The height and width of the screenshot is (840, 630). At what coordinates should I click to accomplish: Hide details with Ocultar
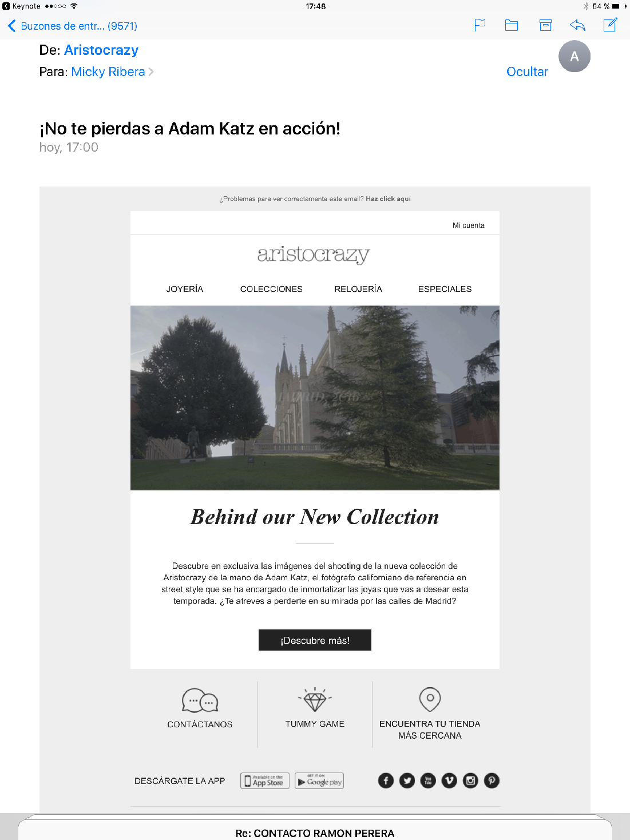[x=527, y=72]
